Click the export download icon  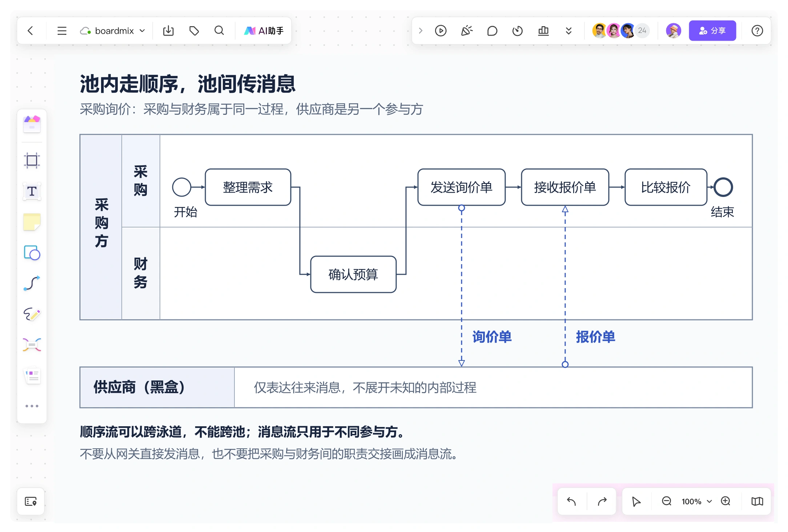(x=168, y=31)
